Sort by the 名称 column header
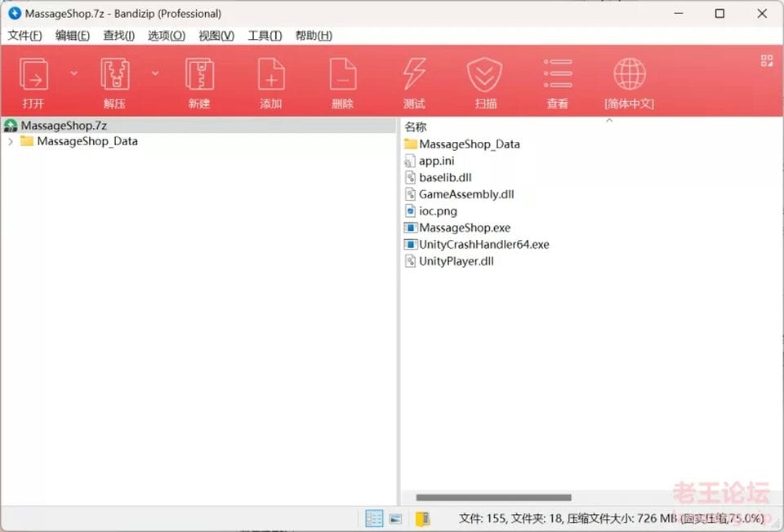 coord(416,127)
